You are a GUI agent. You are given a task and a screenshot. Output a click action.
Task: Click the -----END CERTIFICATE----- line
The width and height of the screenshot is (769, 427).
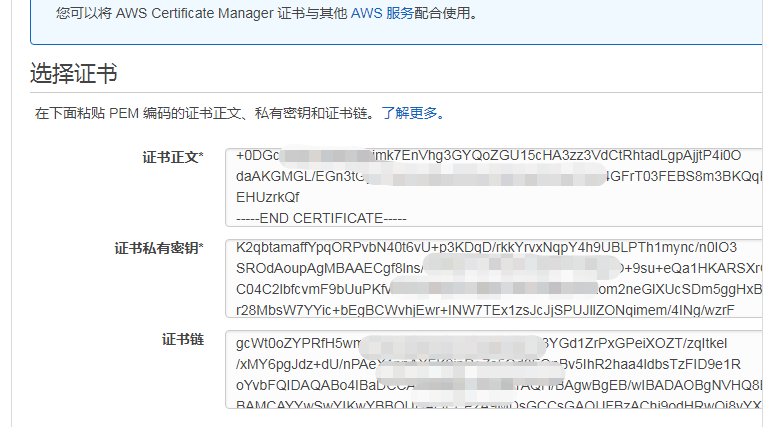pyautogui.click(x=321, y=219)
